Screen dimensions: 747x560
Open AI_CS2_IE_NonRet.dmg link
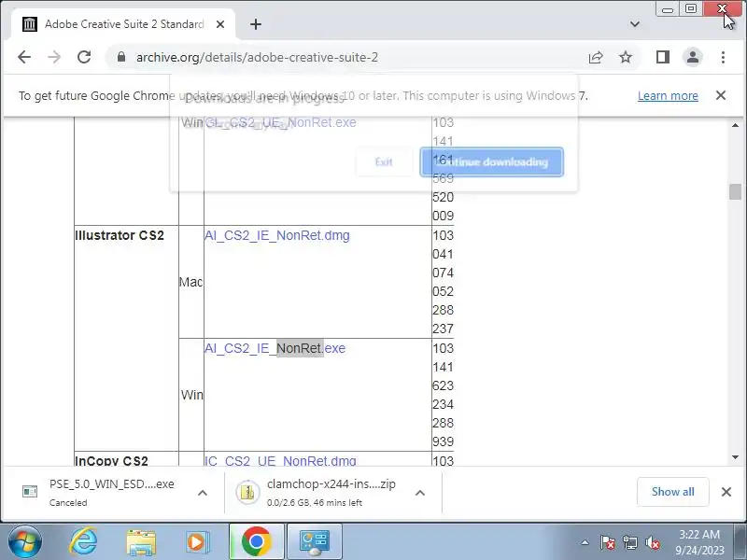pos(276,235)
